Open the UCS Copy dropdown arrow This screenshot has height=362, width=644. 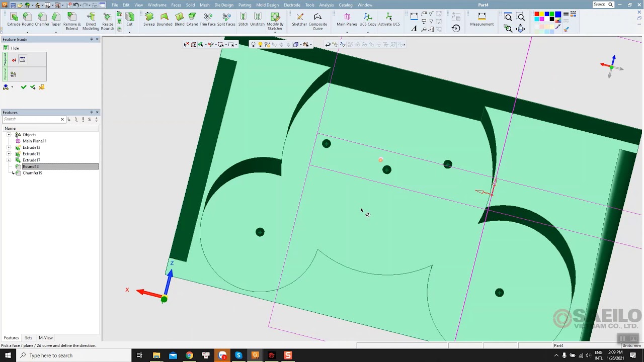[368, 33]
